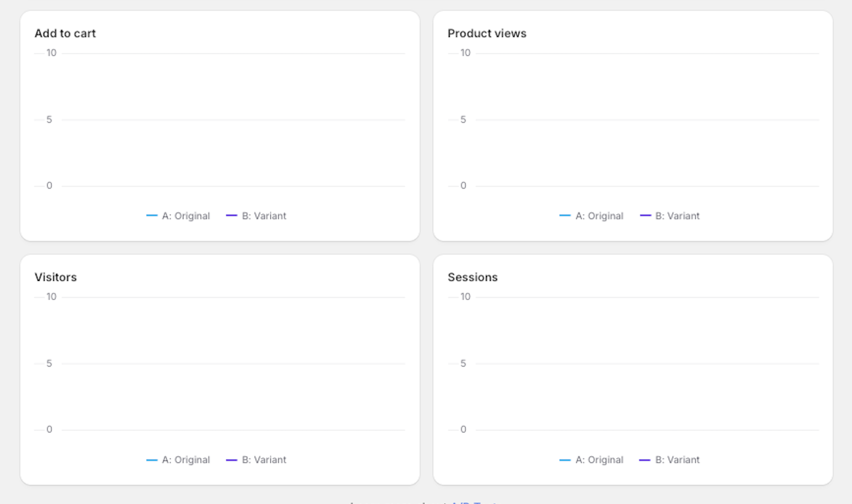Click the Visitors chart title
The image size is (852, 504).
pyautogui.click(x=55, y=277)
